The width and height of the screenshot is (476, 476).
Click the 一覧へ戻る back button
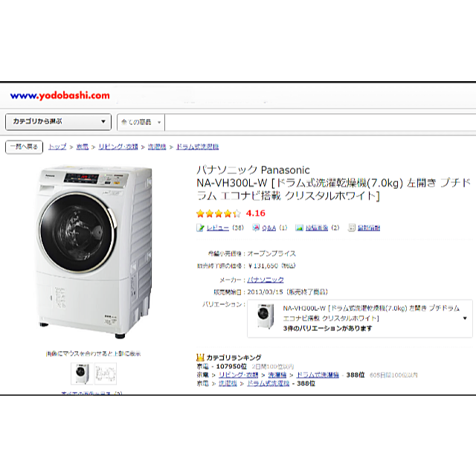24,147
